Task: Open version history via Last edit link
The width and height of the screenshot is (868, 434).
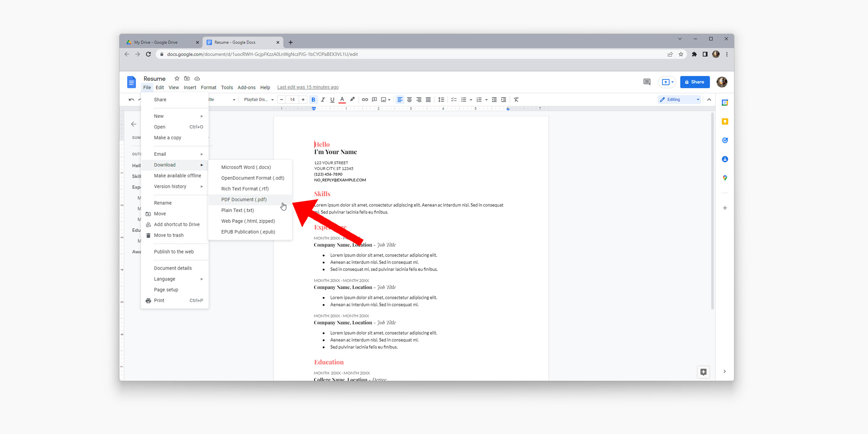Action: click(308, 87)
